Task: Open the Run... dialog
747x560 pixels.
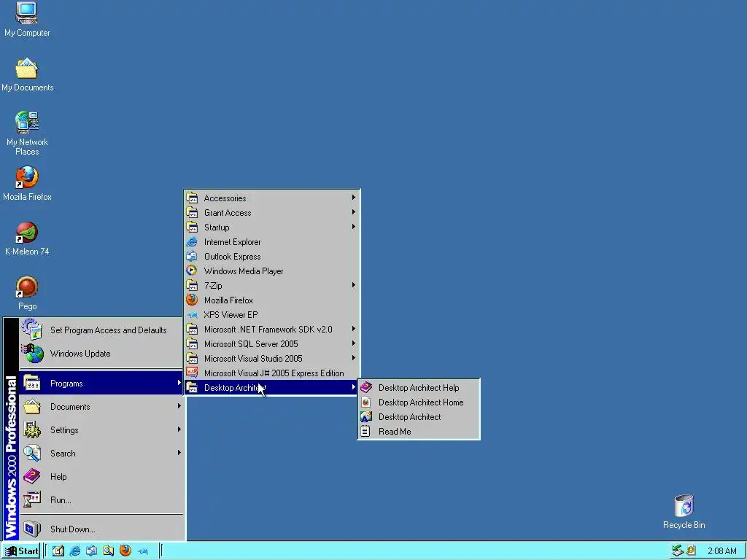Action: 101,500
